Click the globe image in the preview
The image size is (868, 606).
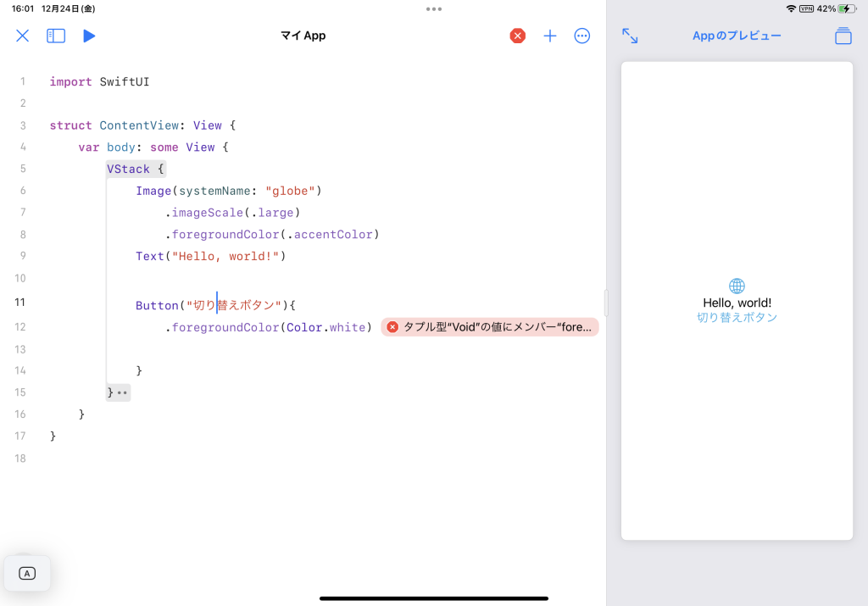click(737, 286)
